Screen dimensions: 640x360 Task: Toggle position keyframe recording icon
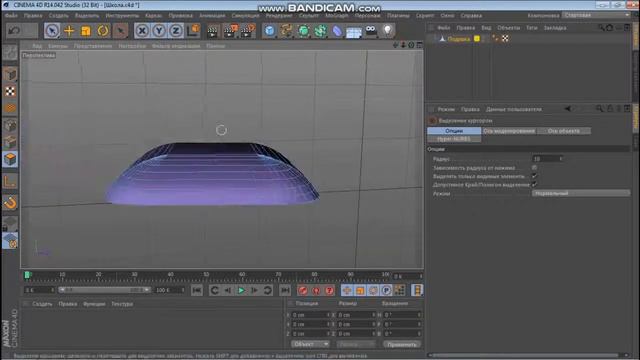(x=347, y=290)
